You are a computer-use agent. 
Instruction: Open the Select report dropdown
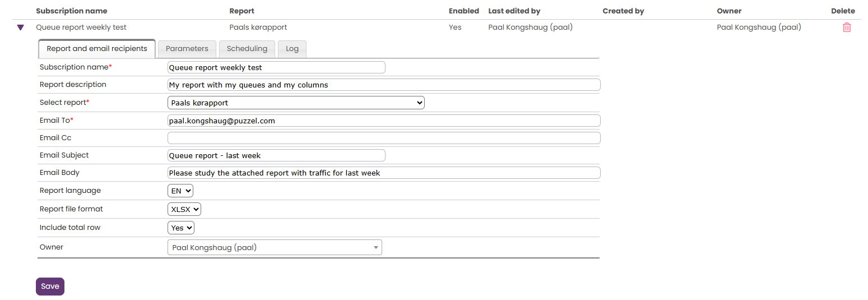point(296,103)
